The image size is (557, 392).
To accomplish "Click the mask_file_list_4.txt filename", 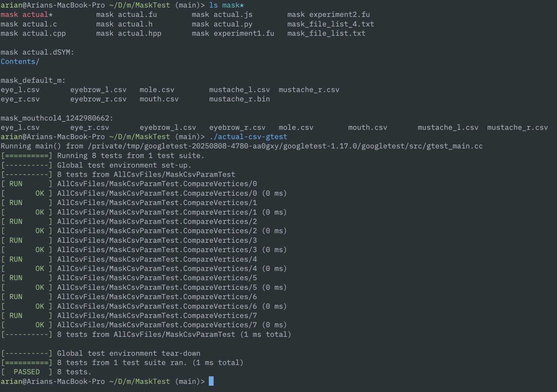I will pyautogui.click(x=330, y=24).
